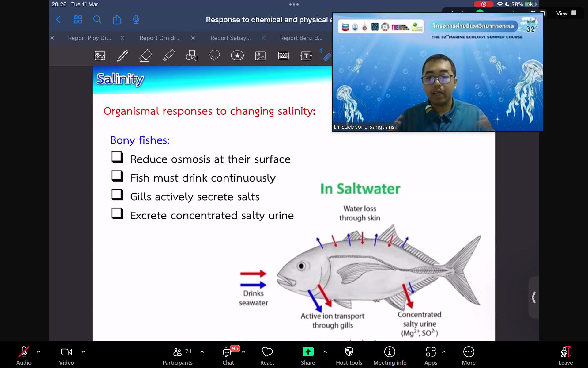Click the side panel collapse handle

[533, 297]
